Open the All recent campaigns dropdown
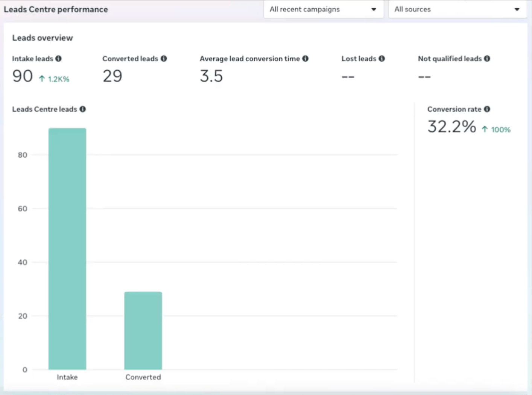This screenshot has width=532, height=395. [324, 9]
